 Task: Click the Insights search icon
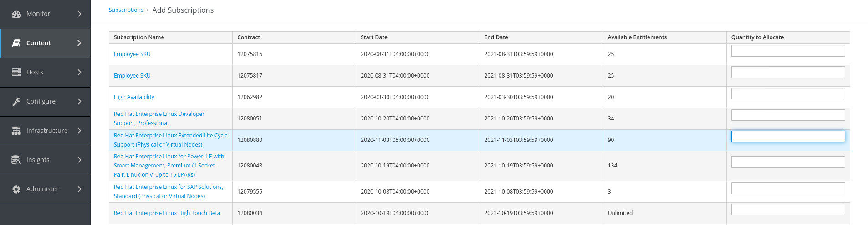(16, 160)
